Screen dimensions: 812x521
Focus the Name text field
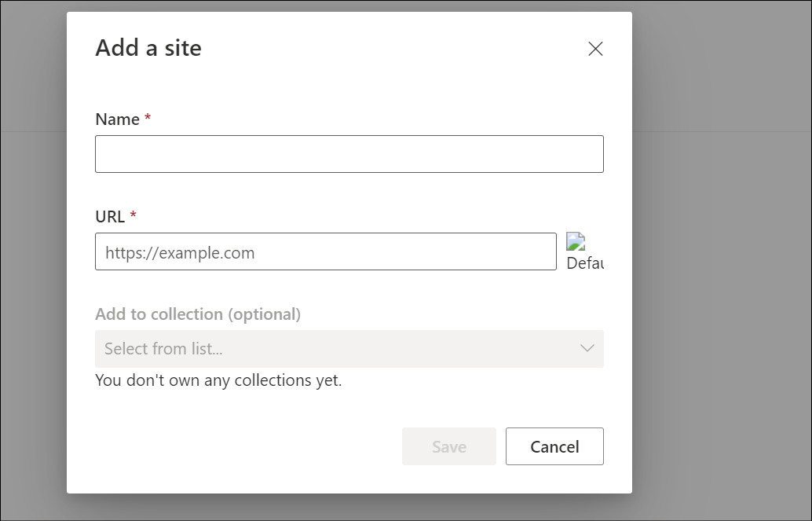tap(349, 154)
